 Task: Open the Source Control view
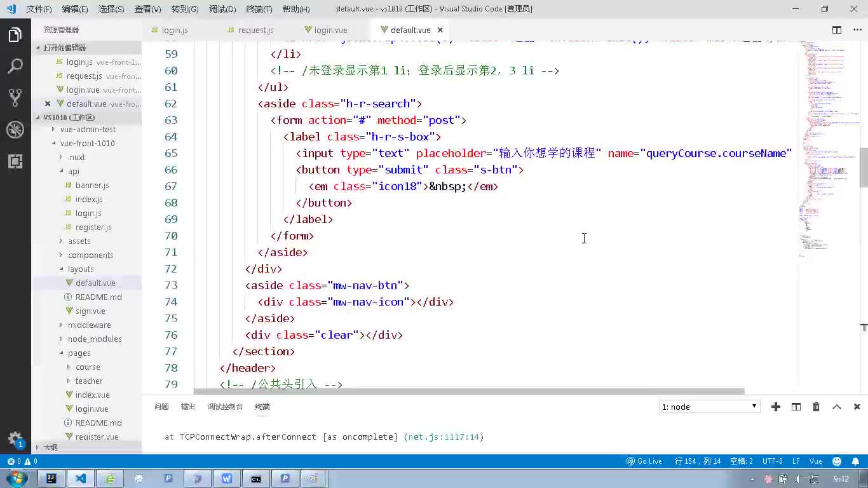click(15, 97)
